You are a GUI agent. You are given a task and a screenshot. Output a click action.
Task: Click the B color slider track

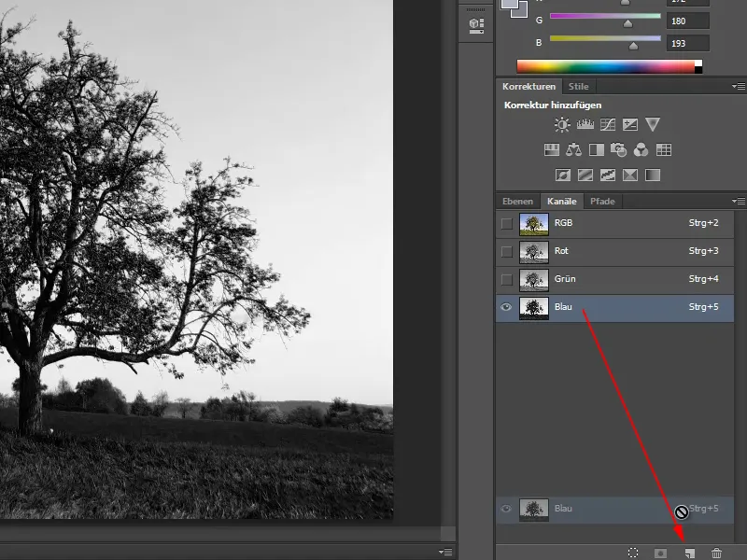[x=605, y=38]
